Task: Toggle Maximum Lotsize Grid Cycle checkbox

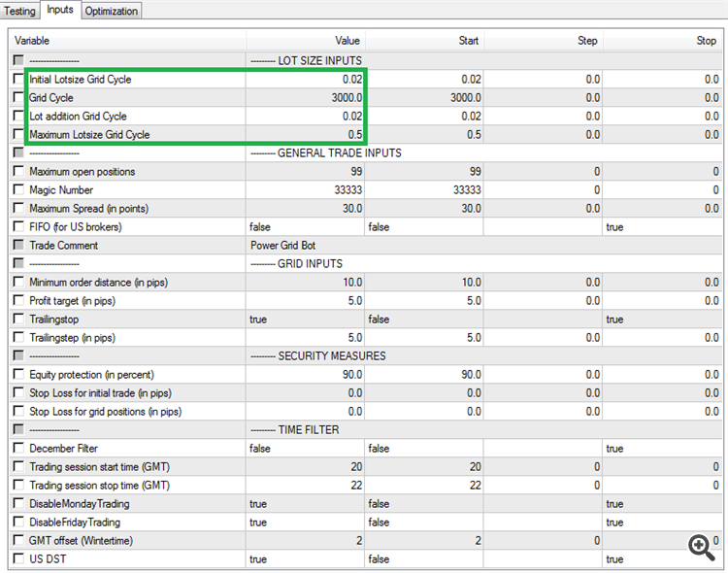Action: 18,134
